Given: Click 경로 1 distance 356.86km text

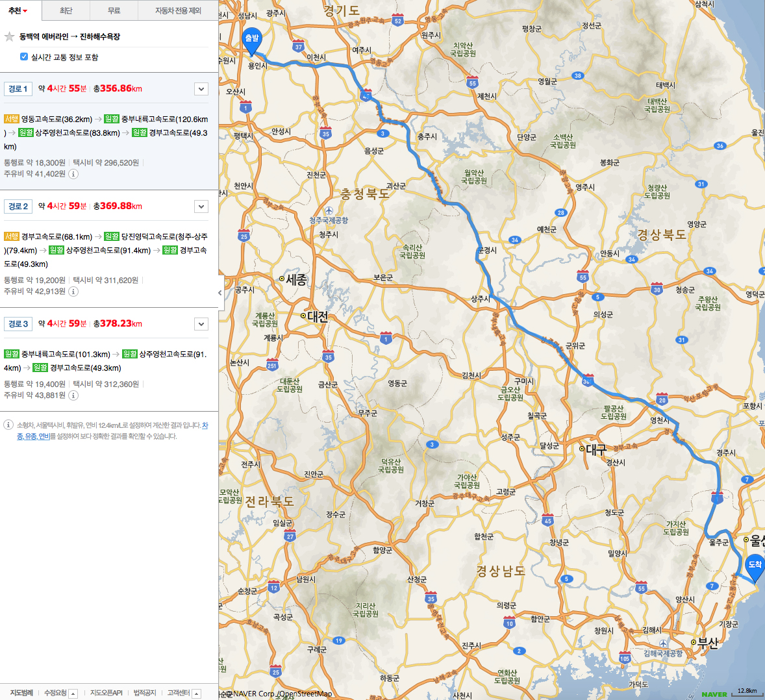Looking at the screenshot, I should (118, 88).
